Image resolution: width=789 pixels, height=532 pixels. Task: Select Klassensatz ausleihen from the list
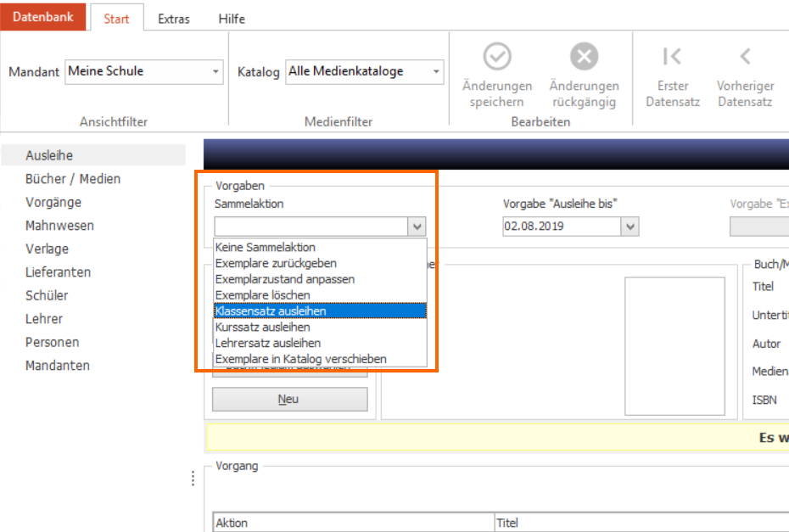point(320,311)
